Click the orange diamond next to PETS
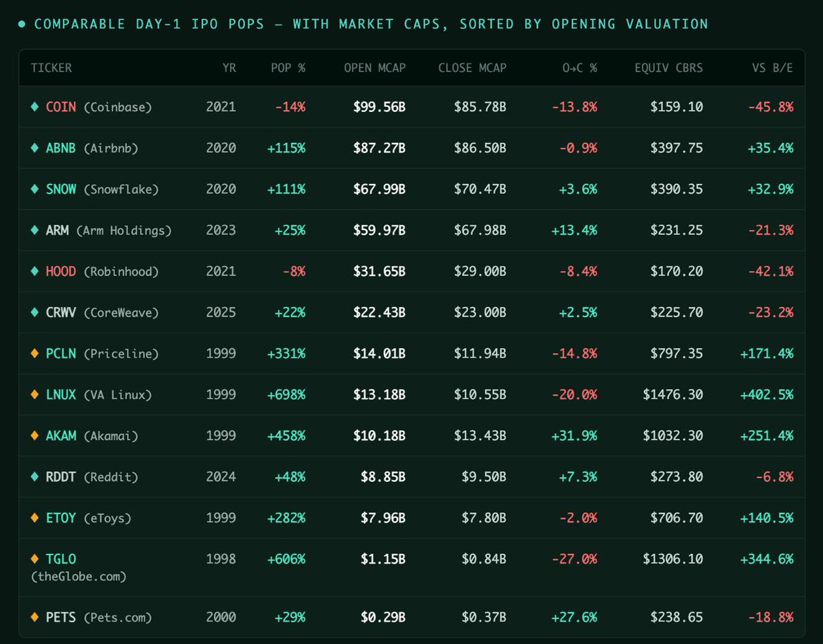 pyautogui.click(x=34, y=617)
